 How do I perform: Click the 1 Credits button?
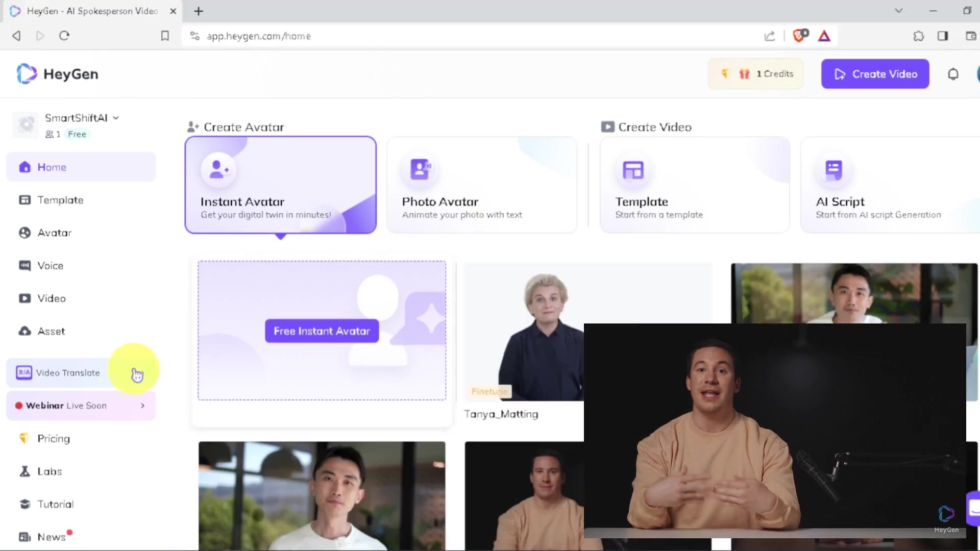[755, 74]
